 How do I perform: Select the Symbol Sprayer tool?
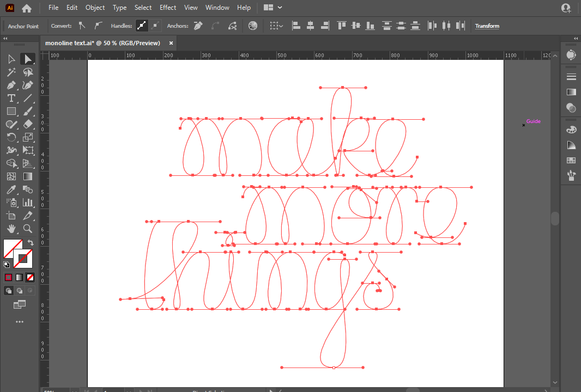[11, 203]
